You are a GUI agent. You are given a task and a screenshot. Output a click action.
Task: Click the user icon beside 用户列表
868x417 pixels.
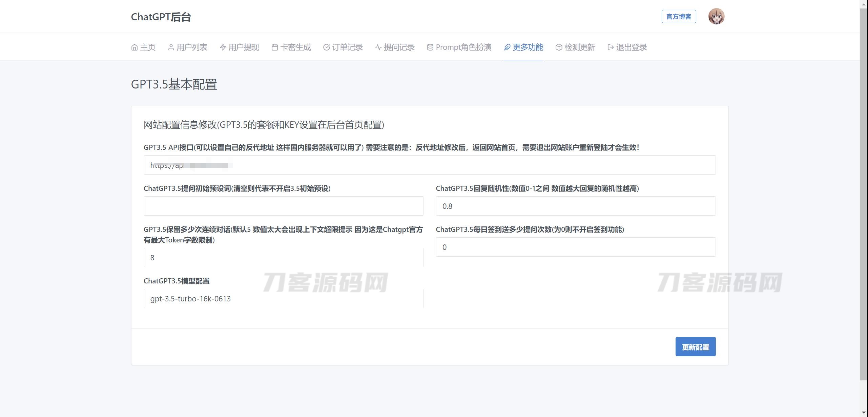[171, 47]
